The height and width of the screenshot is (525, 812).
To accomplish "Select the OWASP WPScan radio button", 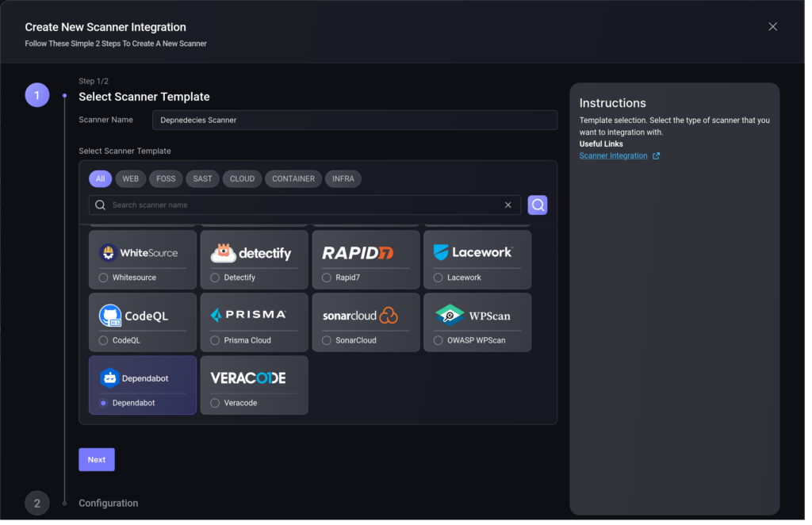I will 438,340.
